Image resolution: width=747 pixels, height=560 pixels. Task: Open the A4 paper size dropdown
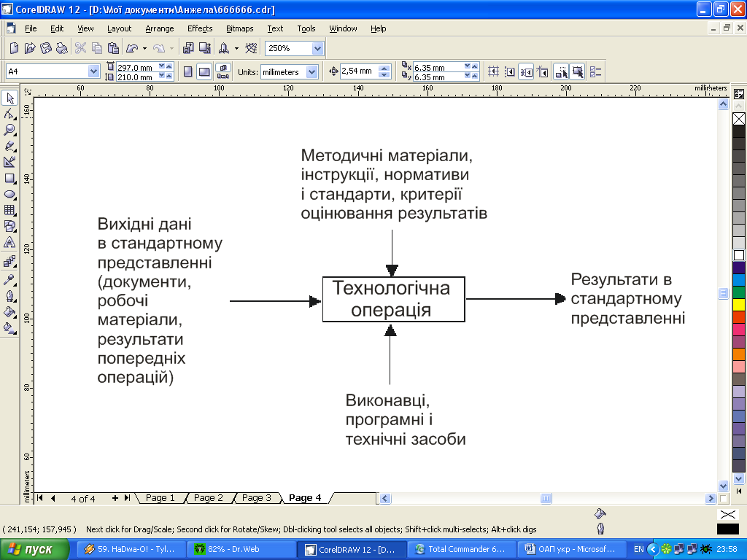(93, 71)
